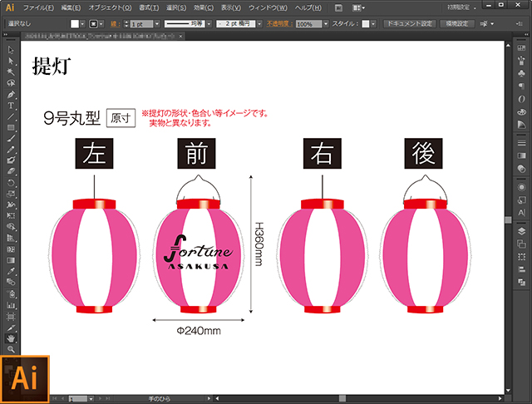Click the 不透明度 opacity link

[x=279, y=24]
